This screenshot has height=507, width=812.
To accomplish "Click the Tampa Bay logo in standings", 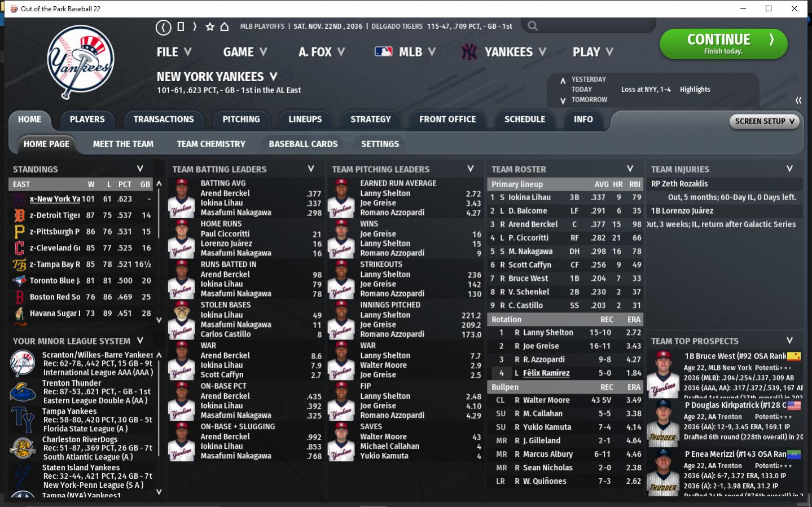I will (x=19, y=264).
